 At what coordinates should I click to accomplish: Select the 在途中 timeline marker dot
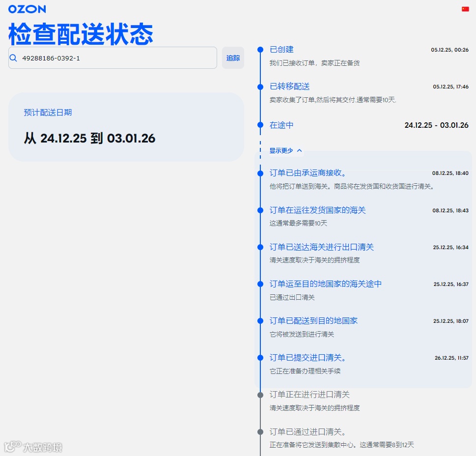(260, 125)
